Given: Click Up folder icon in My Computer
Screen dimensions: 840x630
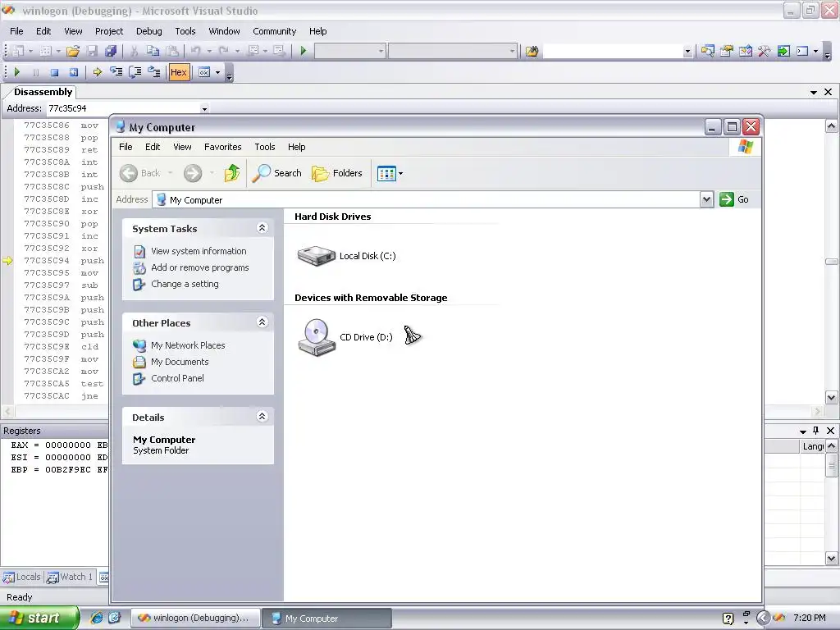Looking at the screenshot, I should click(x=232, y=173).
